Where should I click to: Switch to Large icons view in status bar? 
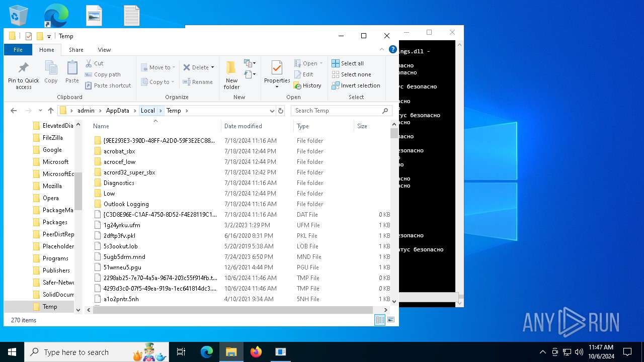tap(390, 320)
